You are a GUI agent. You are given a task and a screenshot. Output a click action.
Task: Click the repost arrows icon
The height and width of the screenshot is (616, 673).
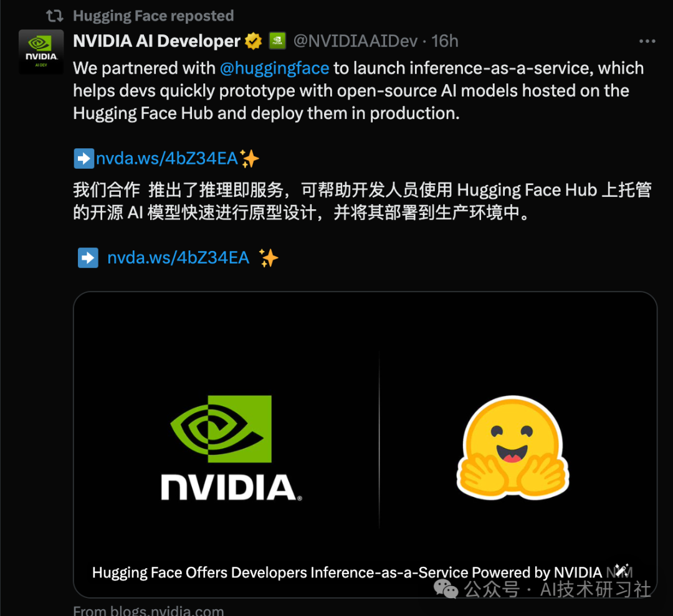click(x=55, y=16)
